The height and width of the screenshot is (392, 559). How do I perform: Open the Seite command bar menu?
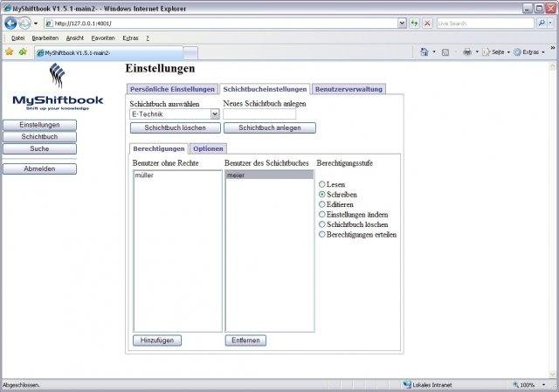pyautogui.click(x=496, y=52)
